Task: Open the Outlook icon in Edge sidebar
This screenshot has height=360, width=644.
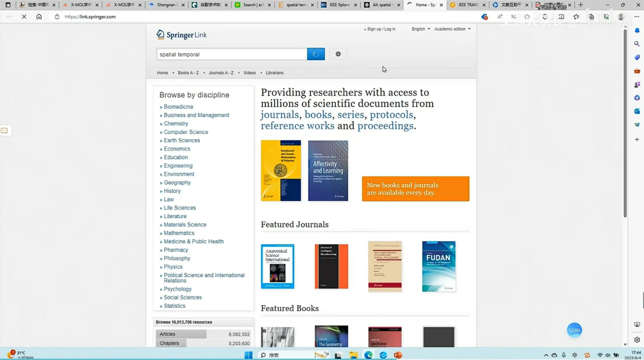Action: click(x=637, y=111)
